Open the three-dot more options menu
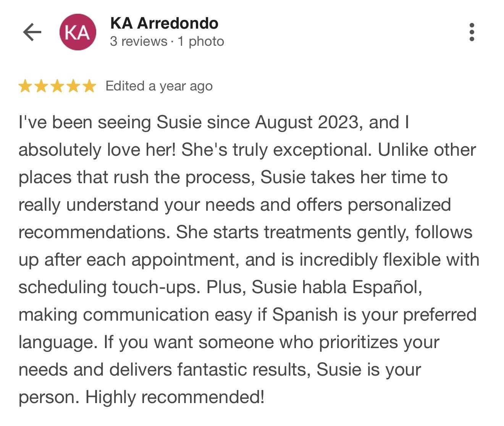Screen dimensions: 504x426 click(472, 32)
